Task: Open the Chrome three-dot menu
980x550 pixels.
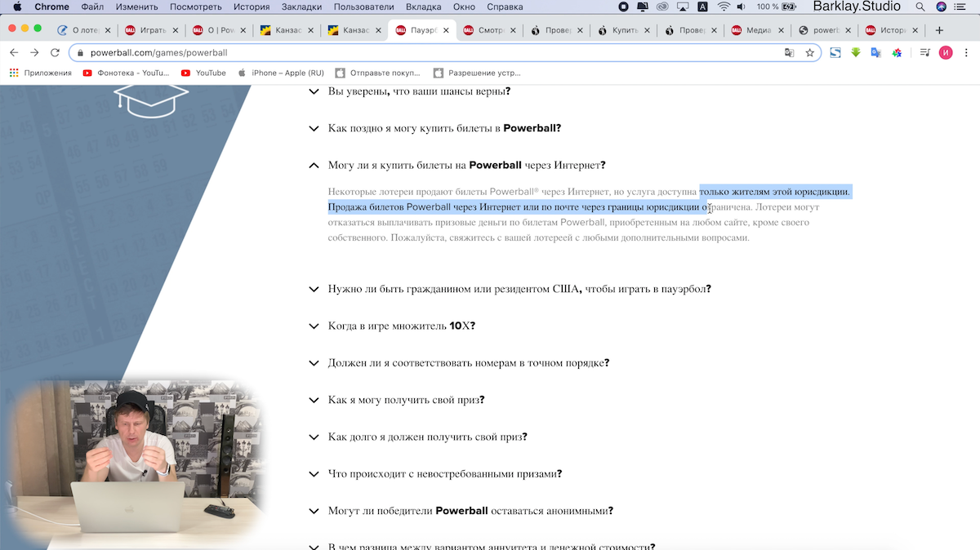Action: pyautogui.click(x=966, y=52)
